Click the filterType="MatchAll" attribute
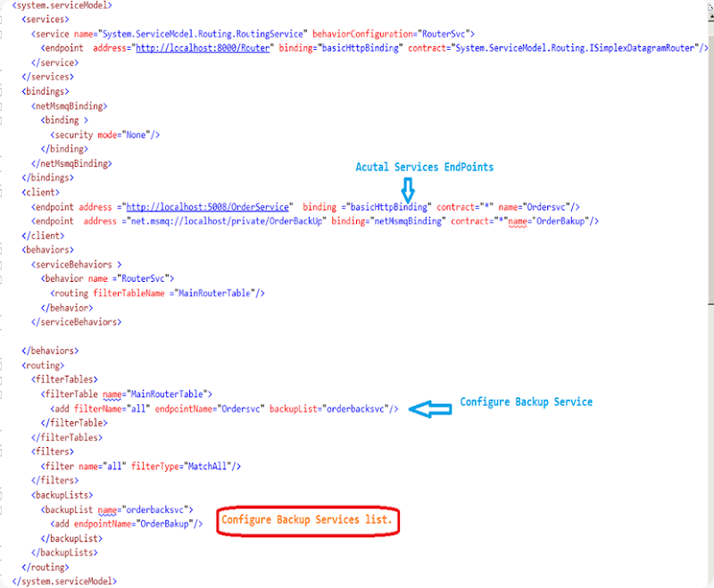 (x=181, y=466)
